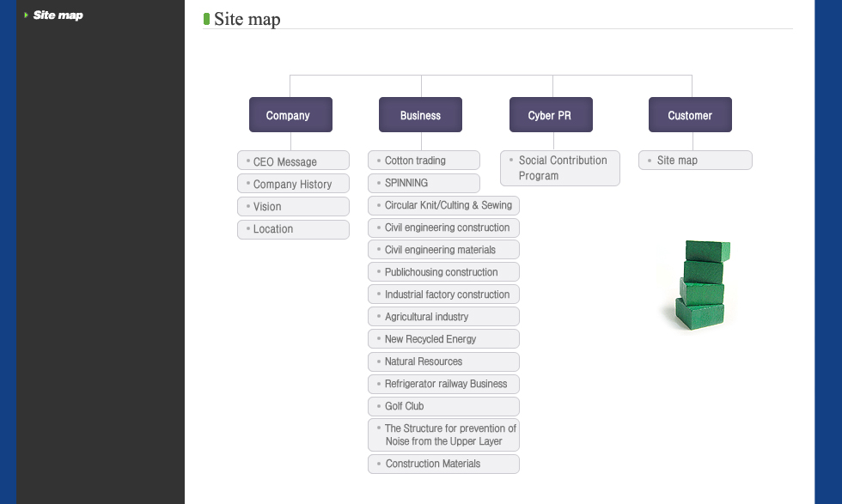Image resolution: width=842 pixels, height=504 pixels.
Task: Go to Company History page
Action: [x=293, y=184]
